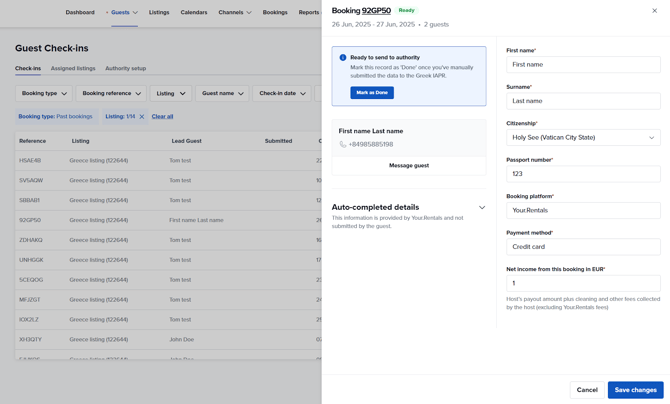Remove the Listing: 1/14 filter chip
The width and height of the screenshot is (670, 404).
tap(142, 116)
